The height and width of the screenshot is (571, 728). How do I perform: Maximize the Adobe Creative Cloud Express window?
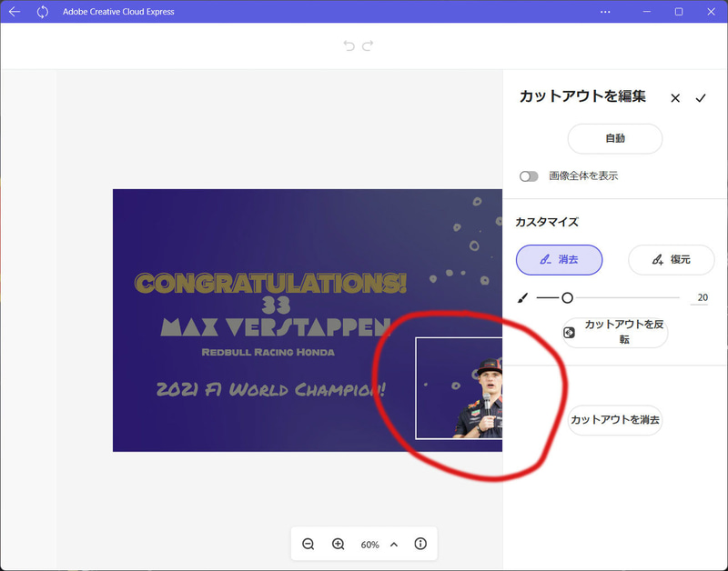678,12
